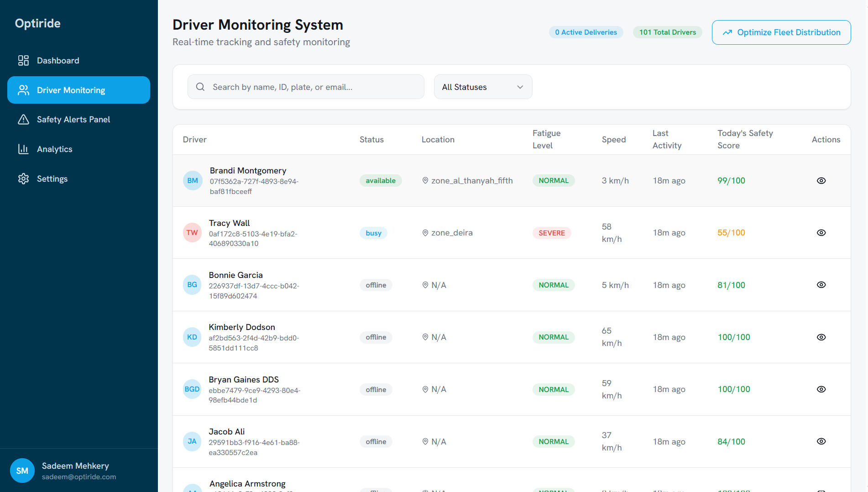Click the Optiride logo text
Image resolution: width=868 pixels, height=492 pixels.
[38, 23]
